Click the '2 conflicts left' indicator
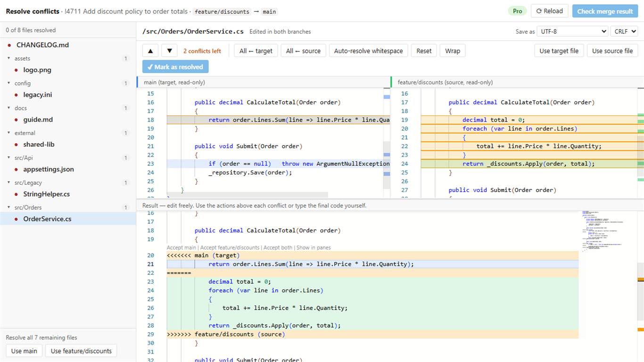This screenshot has height=362, width=644. pos(202,51)
